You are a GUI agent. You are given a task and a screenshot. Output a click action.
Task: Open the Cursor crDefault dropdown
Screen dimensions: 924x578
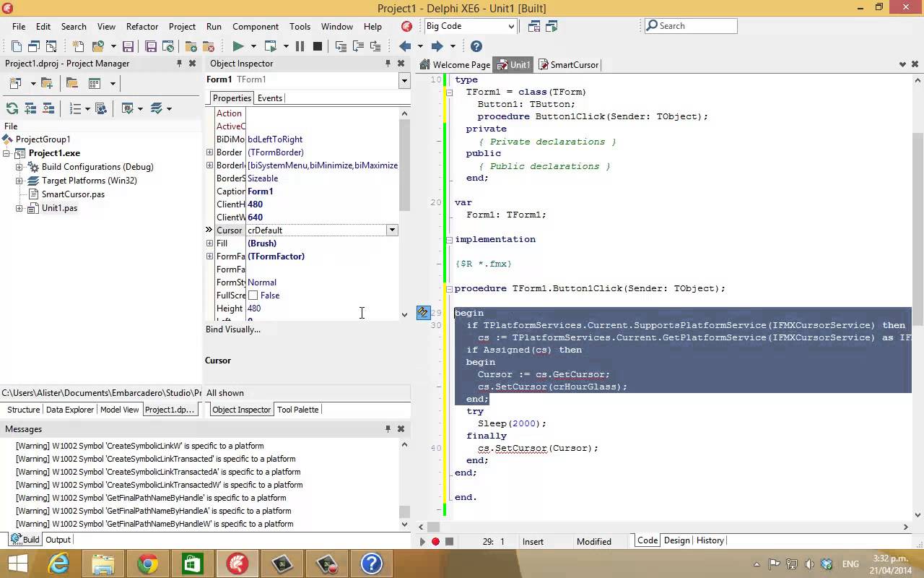click(x=392, y=230)
